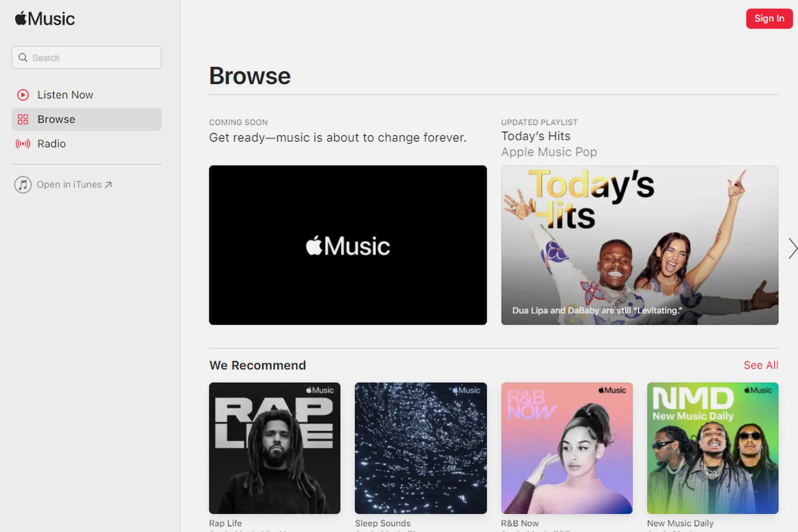Click the R&B Now title text
798x532 pixels.
click(520, 523)
